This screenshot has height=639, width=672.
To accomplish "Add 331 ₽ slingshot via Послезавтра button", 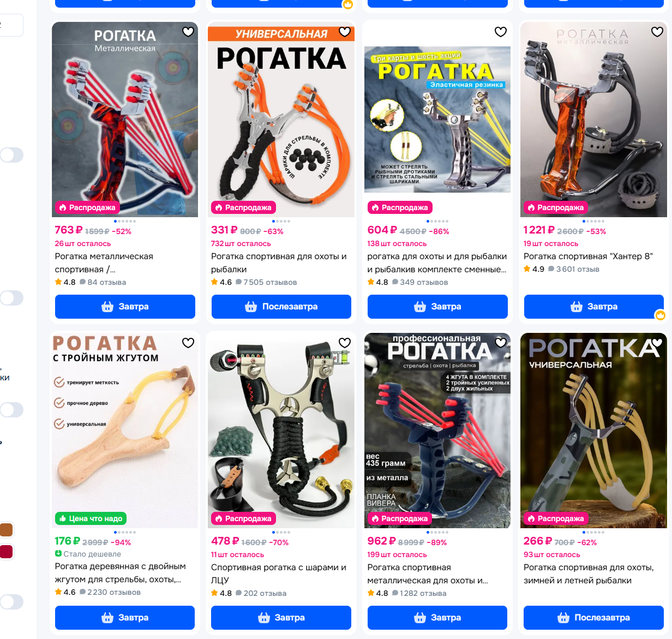I will [281, 307].
